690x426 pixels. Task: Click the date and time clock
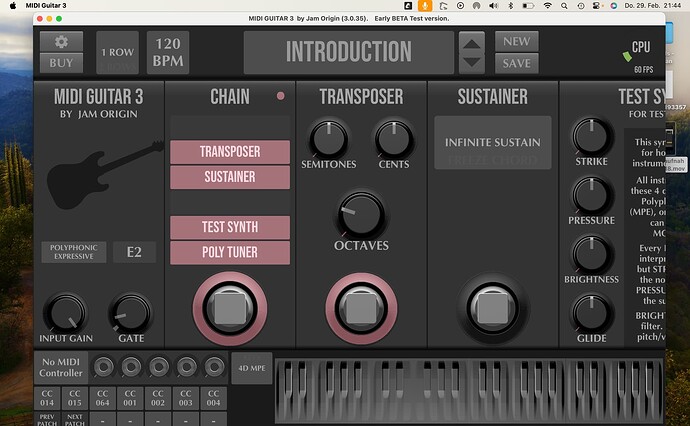tap(653, 6)
